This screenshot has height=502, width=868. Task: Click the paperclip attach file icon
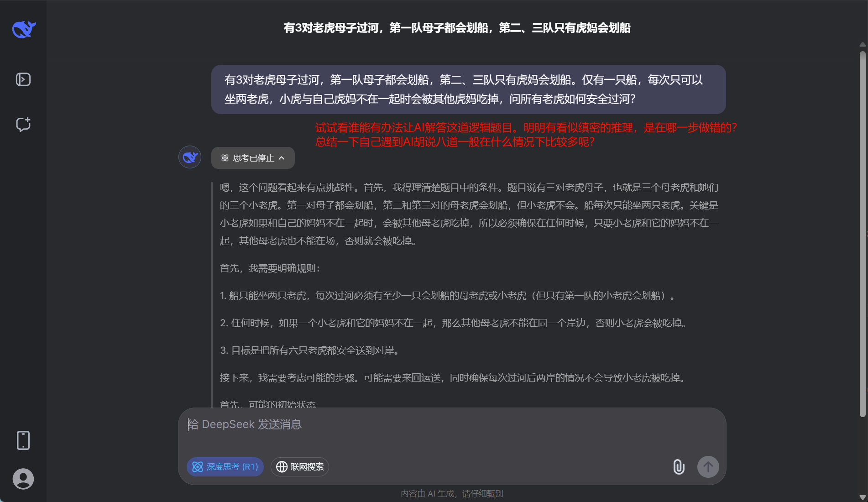pos(679,467)
